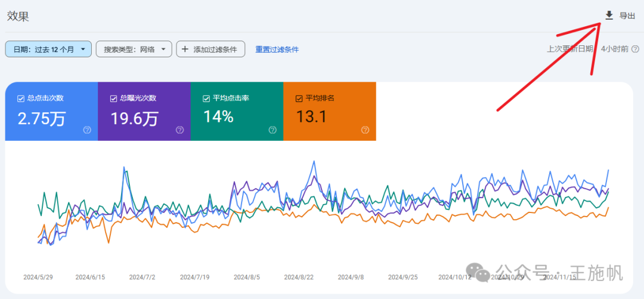
Task: Click help icon on 总点击次数 card
Action: 87,130
